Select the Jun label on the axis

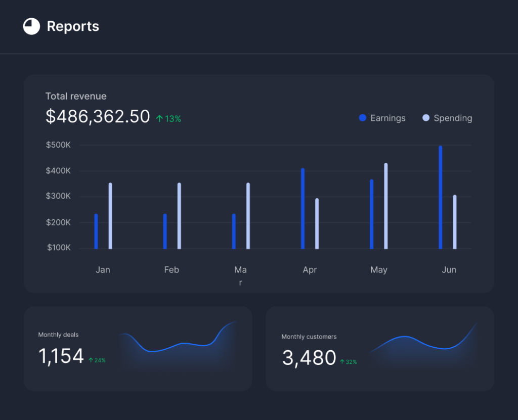click(x=449, y=270)
